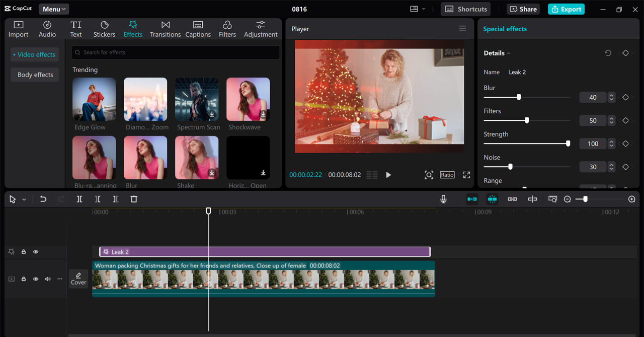
Task: Hide the Leak 2 effects track
Action: pyautogui.click(x=36, y=251)
